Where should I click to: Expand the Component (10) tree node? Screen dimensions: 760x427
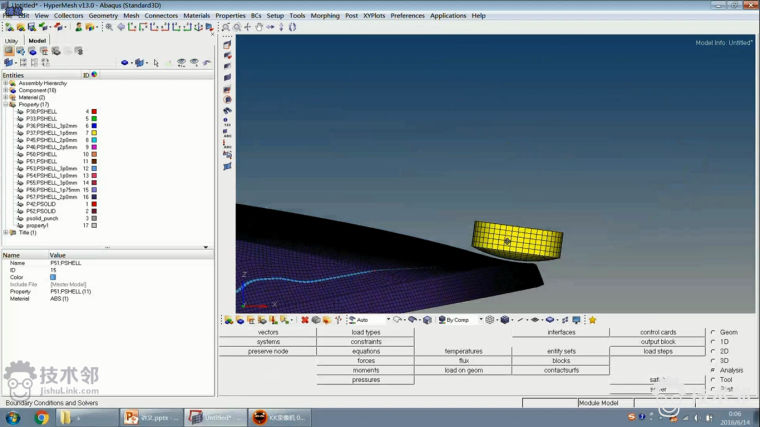[5, 90]
